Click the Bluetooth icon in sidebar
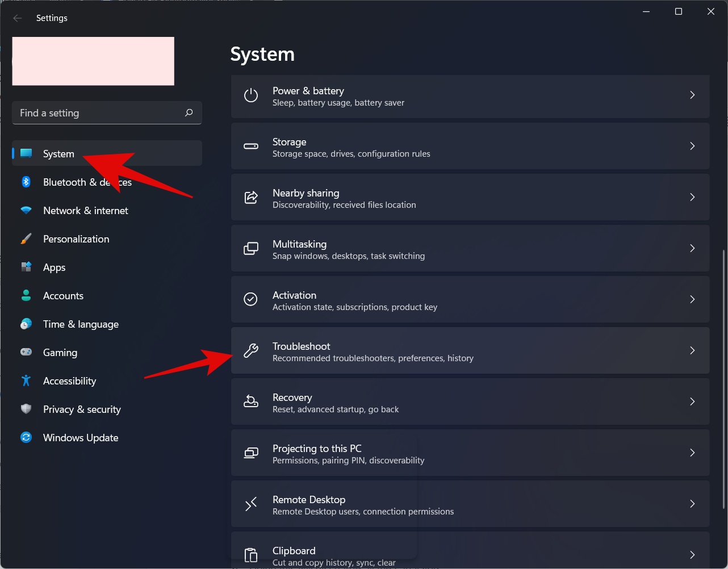Image resolution: width=728 pixels, height=569 pixels. [x=26, y=182]
